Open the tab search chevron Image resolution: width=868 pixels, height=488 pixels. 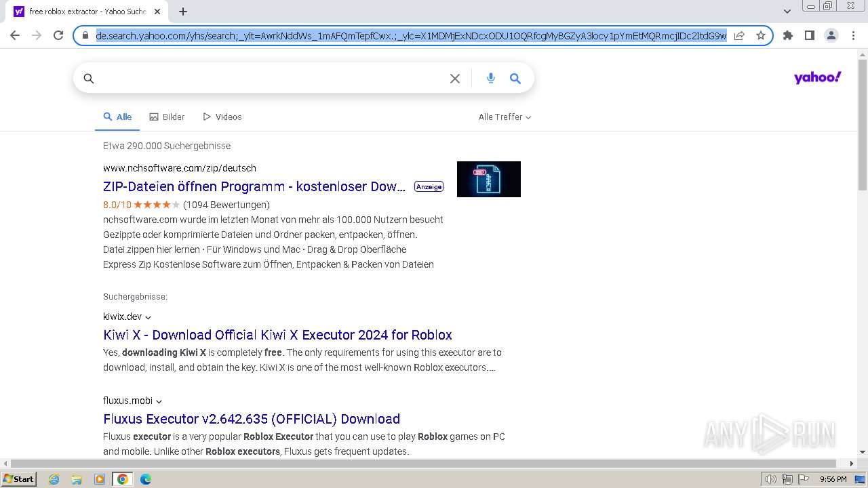pyautogui.click(x=787, y=12)
